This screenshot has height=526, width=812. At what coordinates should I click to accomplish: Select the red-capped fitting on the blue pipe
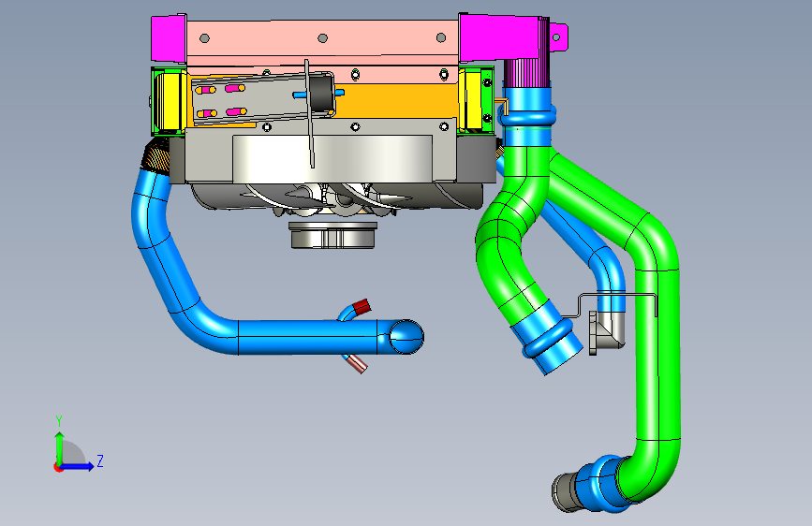pyautogui.click(x=361, y=306)
